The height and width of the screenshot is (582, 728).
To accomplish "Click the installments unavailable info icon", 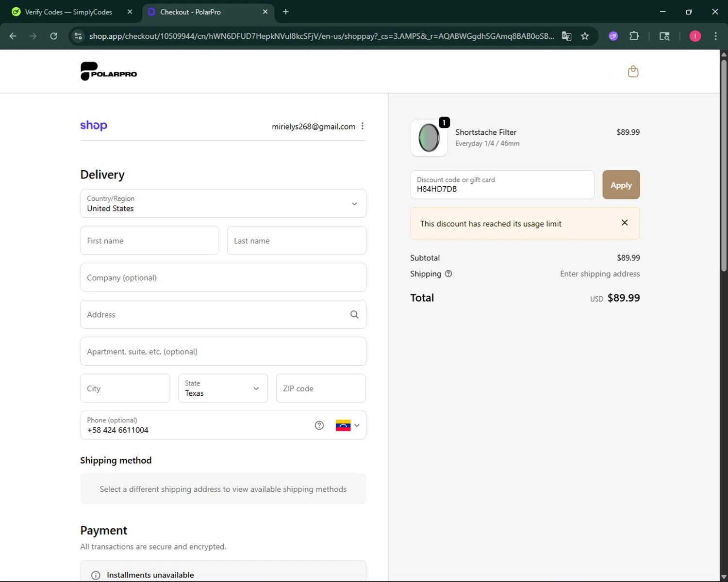I will [96, 575].
